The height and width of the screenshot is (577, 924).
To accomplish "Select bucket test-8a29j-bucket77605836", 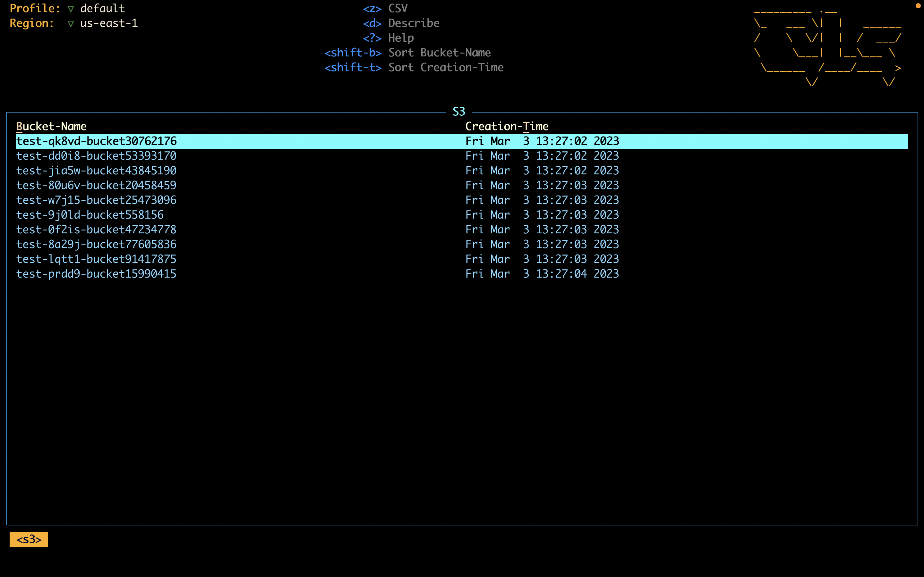I will pyautogui.click(x=96, y=244).
